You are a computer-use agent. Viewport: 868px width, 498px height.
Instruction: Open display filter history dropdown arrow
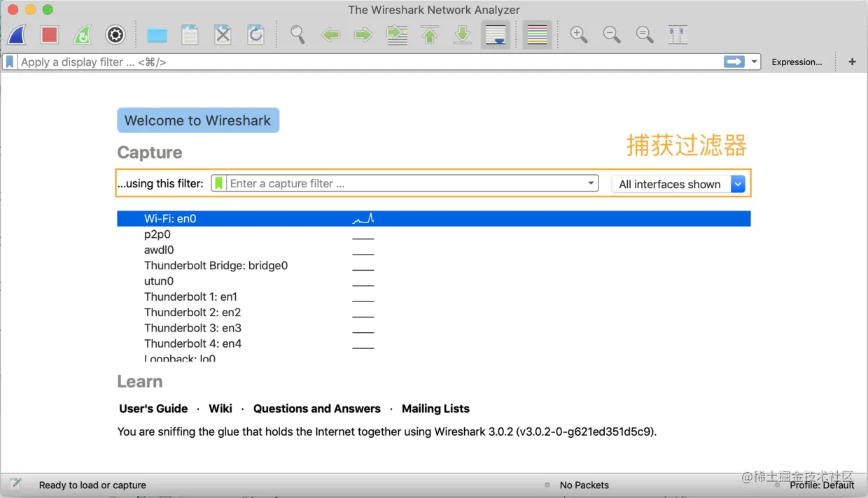754,62
